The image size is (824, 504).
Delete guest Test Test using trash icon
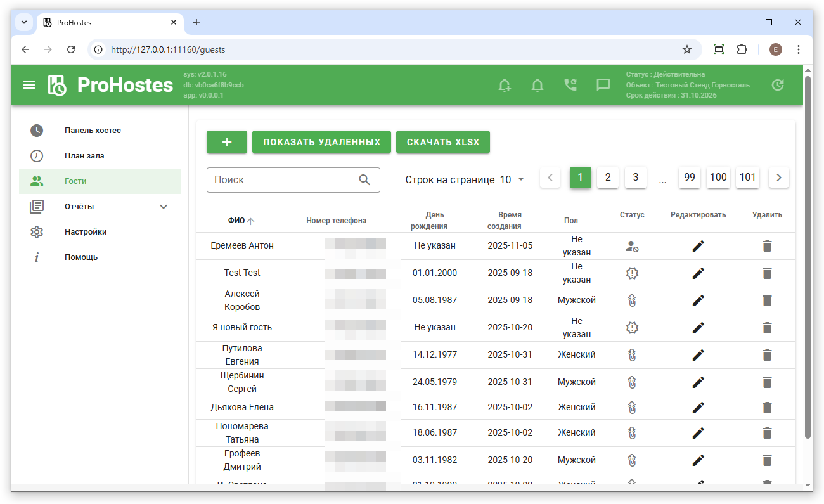tap(767, 273)
